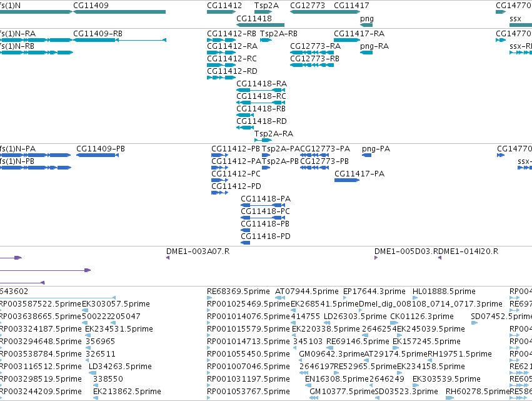Open protein CG11418-PD label
This screenshot has width=532, height=401.
266,236
